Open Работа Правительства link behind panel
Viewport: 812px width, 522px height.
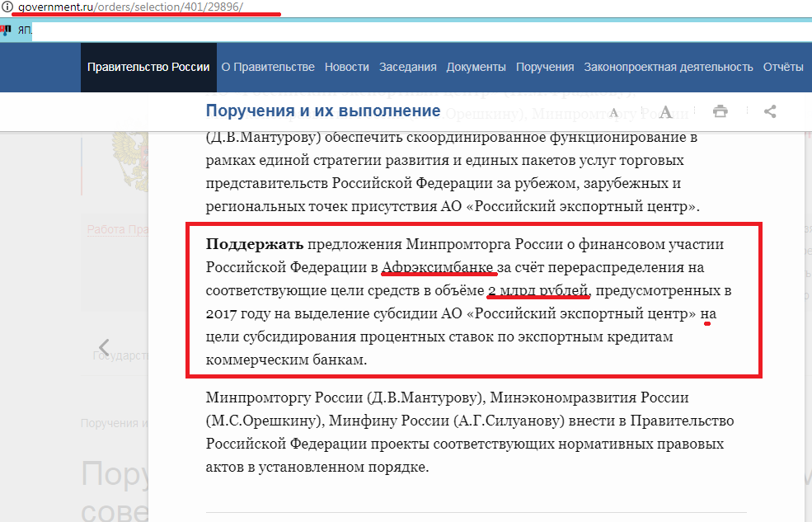pyautogui.click(x=118, y=229)
